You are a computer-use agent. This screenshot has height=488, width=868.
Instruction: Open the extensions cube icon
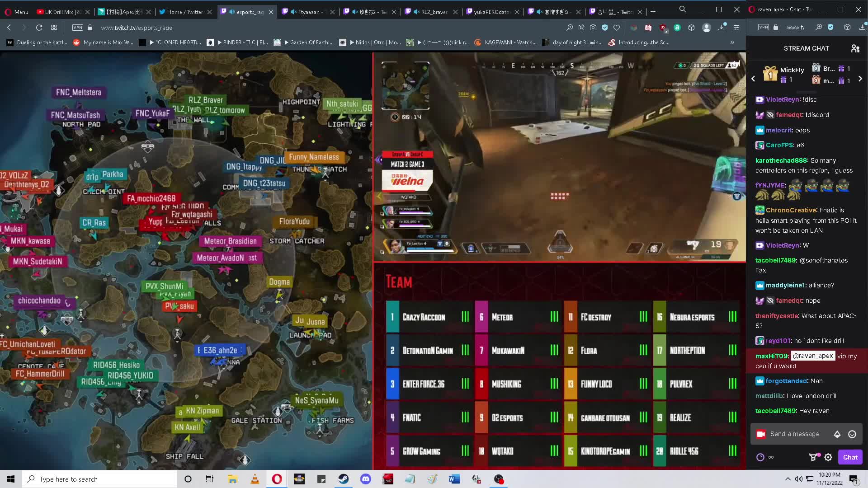[691, 28]
